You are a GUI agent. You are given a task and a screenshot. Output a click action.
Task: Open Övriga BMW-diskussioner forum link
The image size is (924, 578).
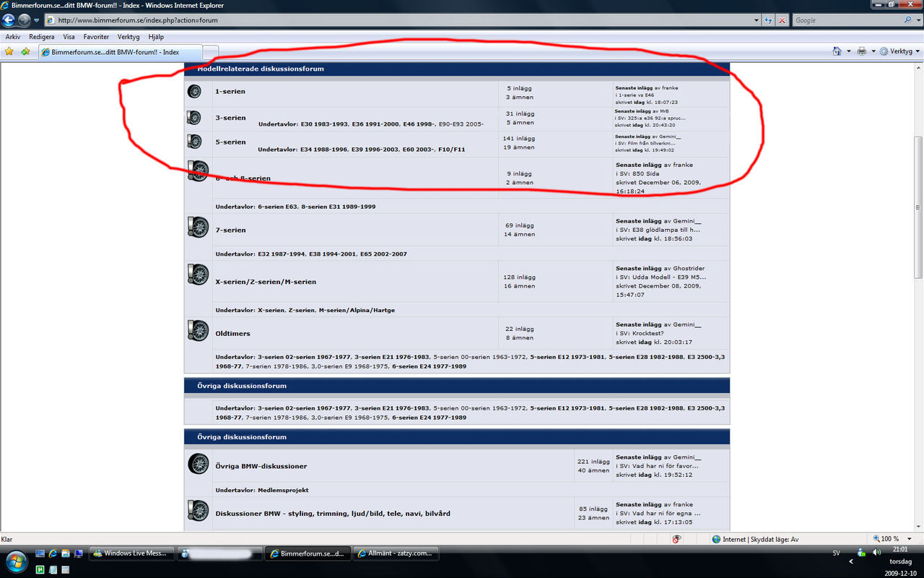[x=261, y=466]
